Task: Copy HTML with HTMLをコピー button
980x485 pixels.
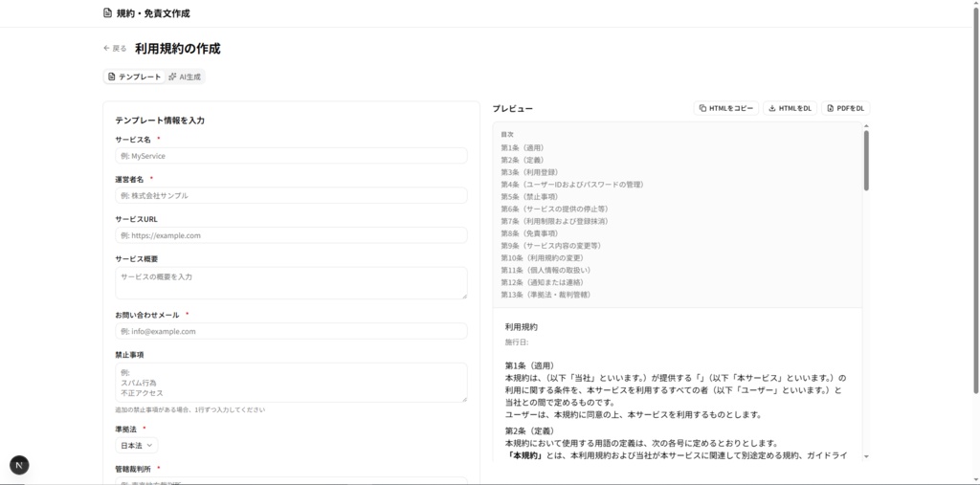Action: click(x=726, y=108)
